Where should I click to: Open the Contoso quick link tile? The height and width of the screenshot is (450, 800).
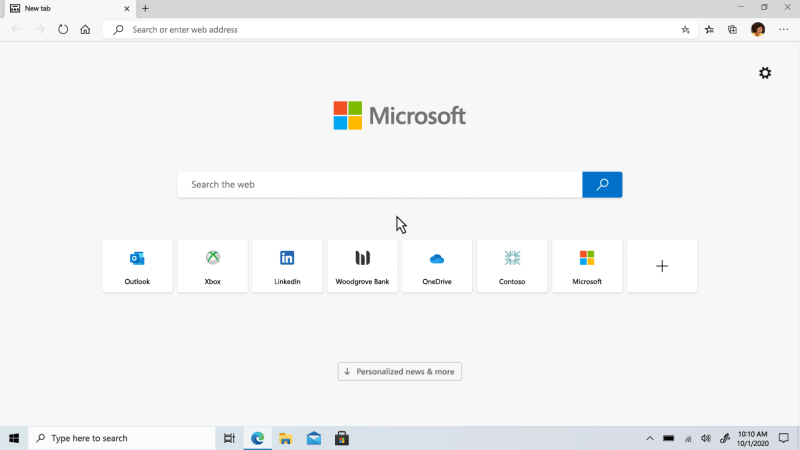point(512,266)
